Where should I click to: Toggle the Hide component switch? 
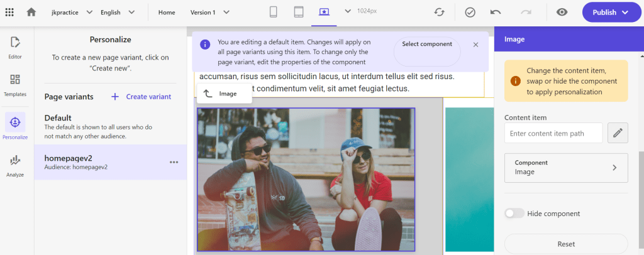pos(514,214)
